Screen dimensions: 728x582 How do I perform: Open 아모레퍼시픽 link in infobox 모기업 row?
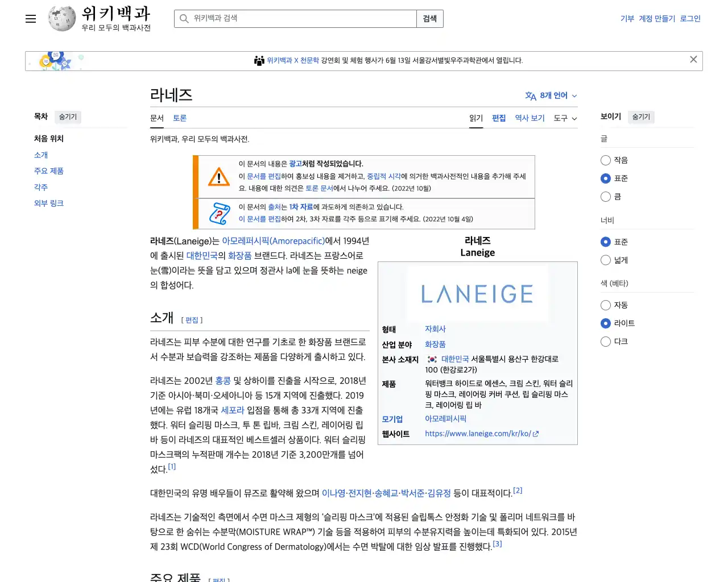[x=446, y=419]
